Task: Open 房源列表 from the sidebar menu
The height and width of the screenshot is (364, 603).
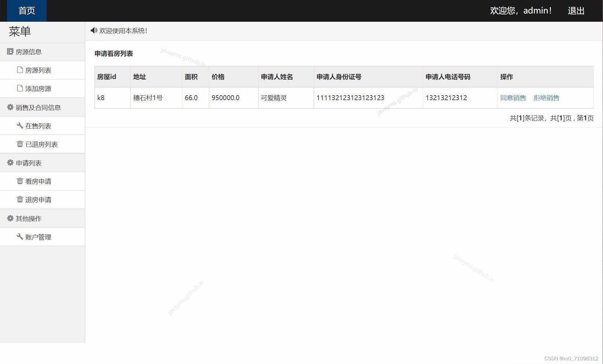Action: (38, 70)
